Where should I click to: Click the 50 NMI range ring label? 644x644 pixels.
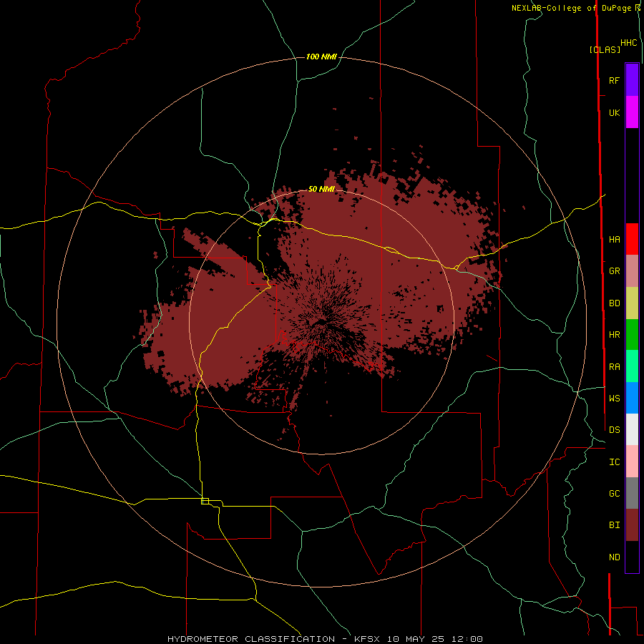click(321, 189)
